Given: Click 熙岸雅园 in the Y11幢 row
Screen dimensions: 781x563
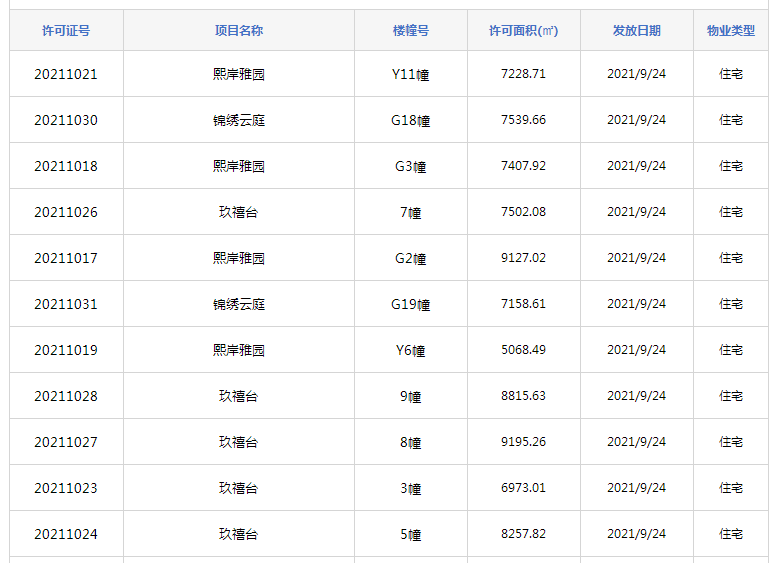Looking at the screenshot, I should (x=239, y=74).
